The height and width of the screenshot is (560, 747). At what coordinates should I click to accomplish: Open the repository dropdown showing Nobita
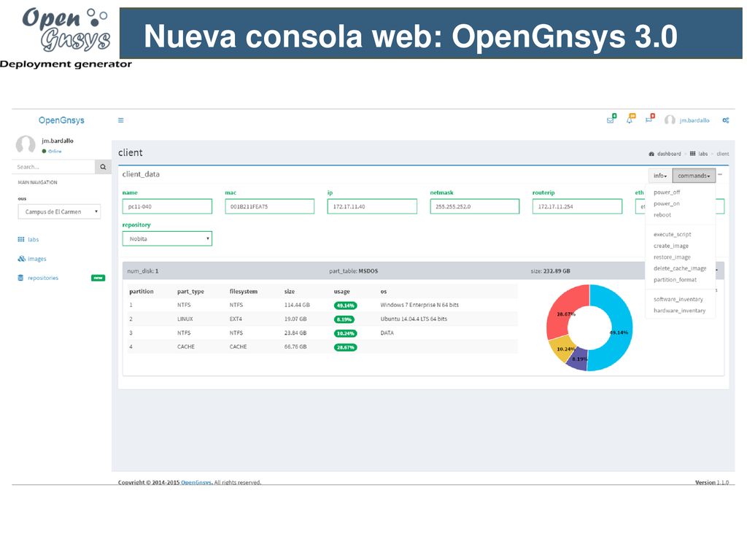167,238
